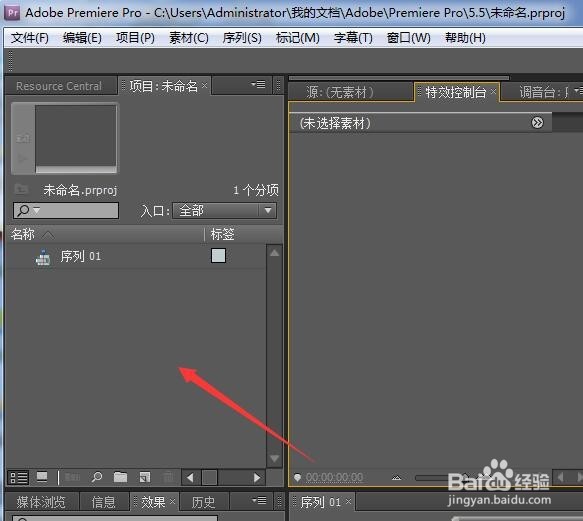
Task: Switch to the 源:(无素材) tab
Action: (x=340, y=92)
